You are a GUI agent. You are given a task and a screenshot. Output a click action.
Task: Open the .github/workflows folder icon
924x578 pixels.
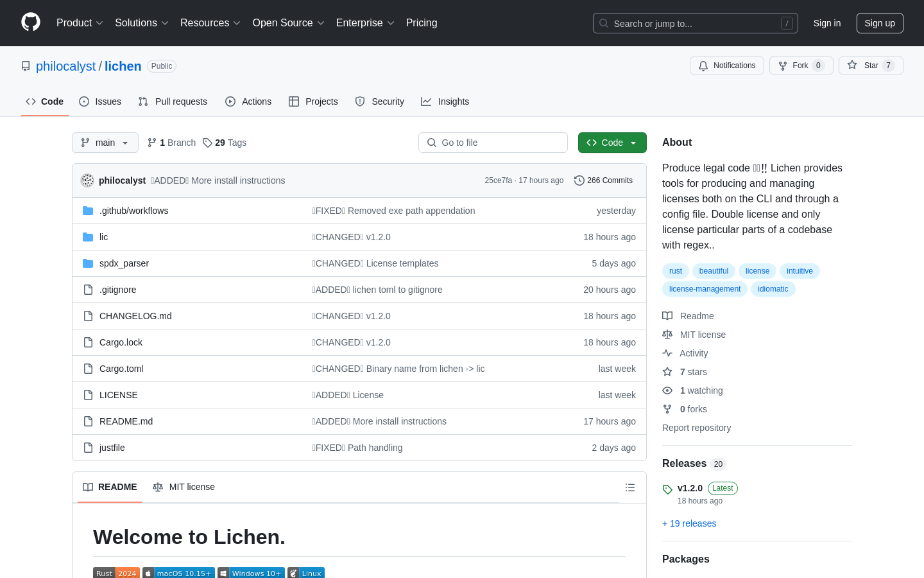pyautogui.click(x=88, y=211)
